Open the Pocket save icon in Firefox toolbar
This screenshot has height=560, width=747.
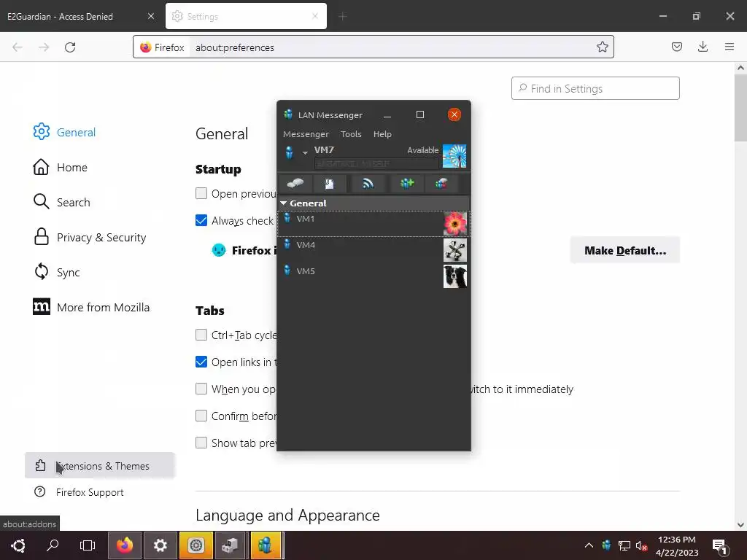coord(676,47)
